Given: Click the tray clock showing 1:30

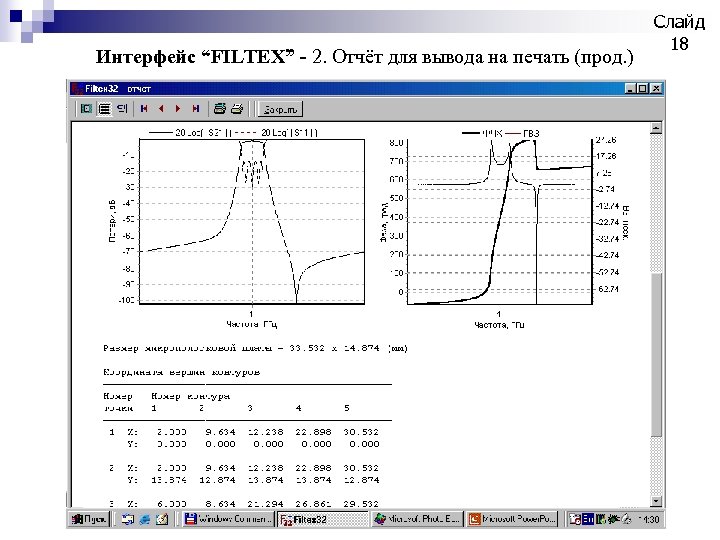Looking at the screenshot, I should pyautogui.click(x=650, y=520).
